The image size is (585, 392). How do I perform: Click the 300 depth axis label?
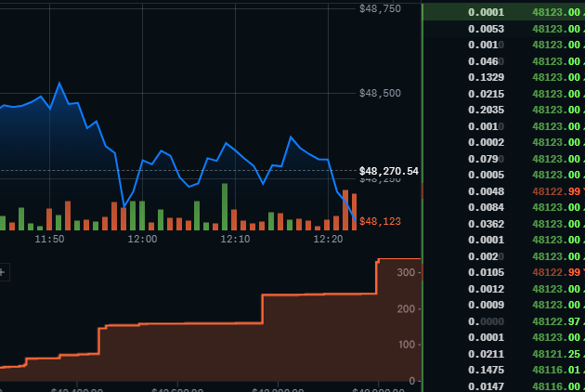coord(406,272)
